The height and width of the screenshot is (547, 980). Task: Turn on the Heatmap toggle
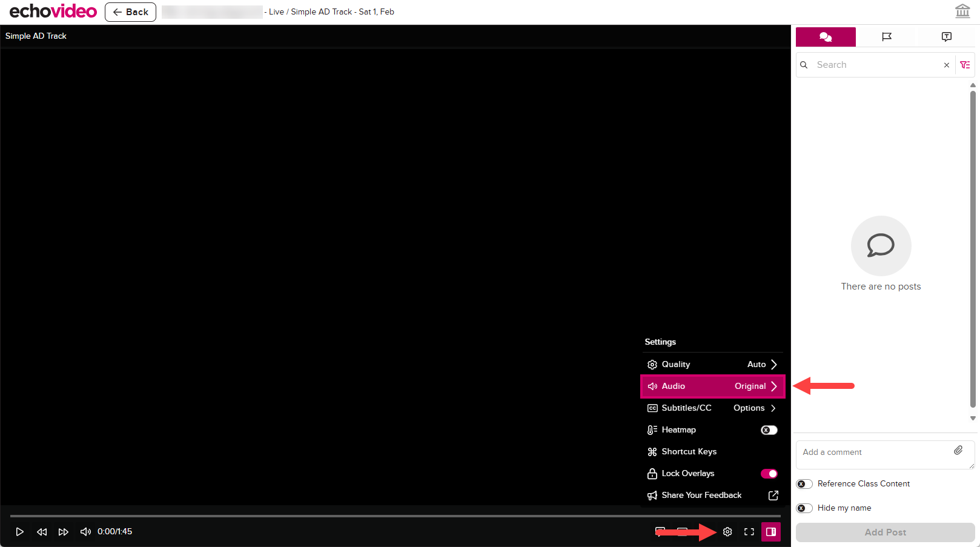click(769, 430)
